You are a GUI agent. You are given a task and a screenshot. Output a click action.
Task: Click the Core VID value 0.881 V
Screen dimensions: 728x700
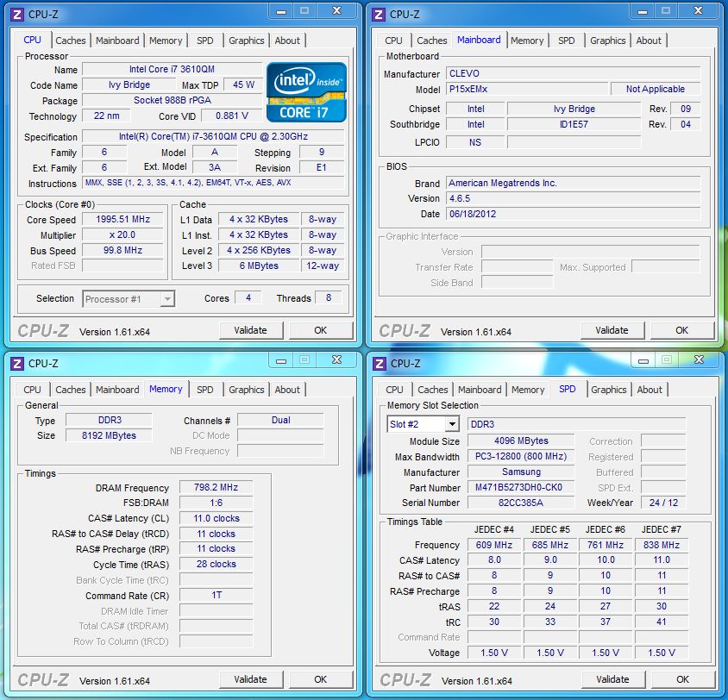(x=232, y=116)
